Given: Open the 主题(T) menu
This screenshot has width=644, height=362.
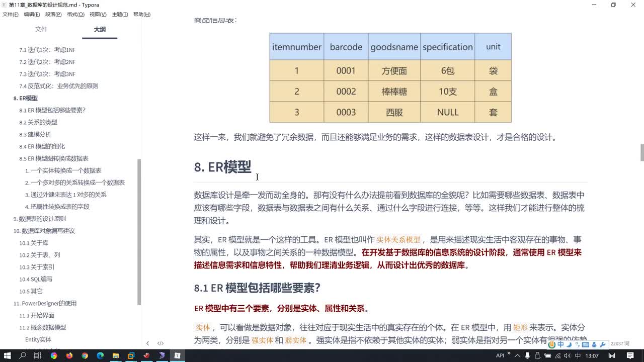Looking at the screenshot, I should click(120, 15).
